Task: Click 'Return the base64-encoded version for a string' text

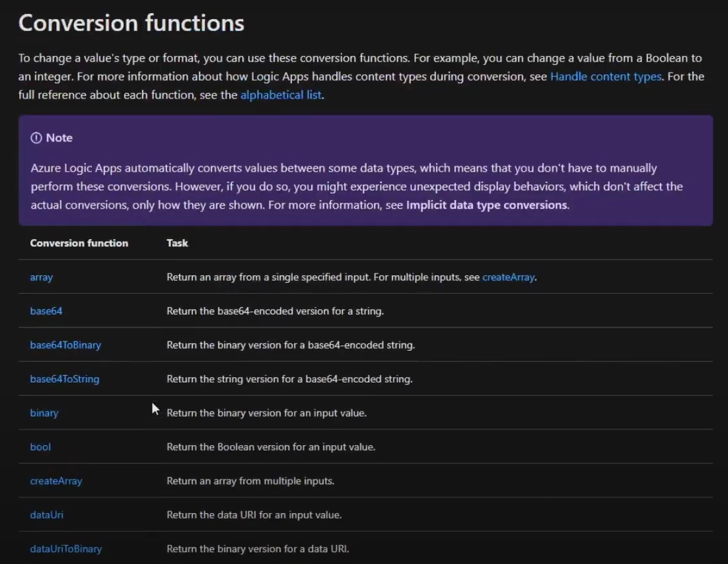Action: pos(275,311)
